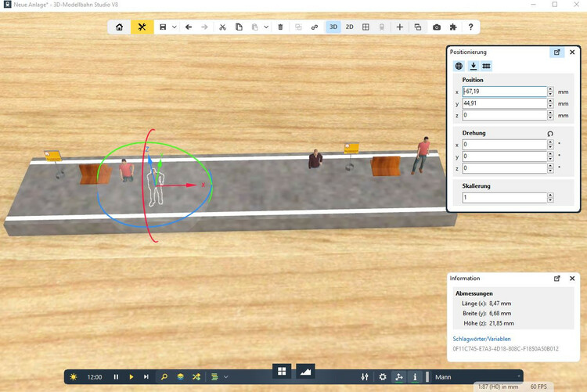The height and width of the screenshot is (392, 587).
Task: Toggle the editor tools mode icon
Action: 142,27
